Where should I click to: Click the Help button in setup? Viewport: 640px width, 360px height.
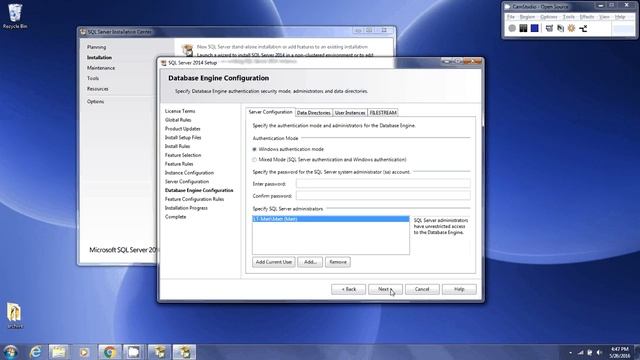(459, 289)
